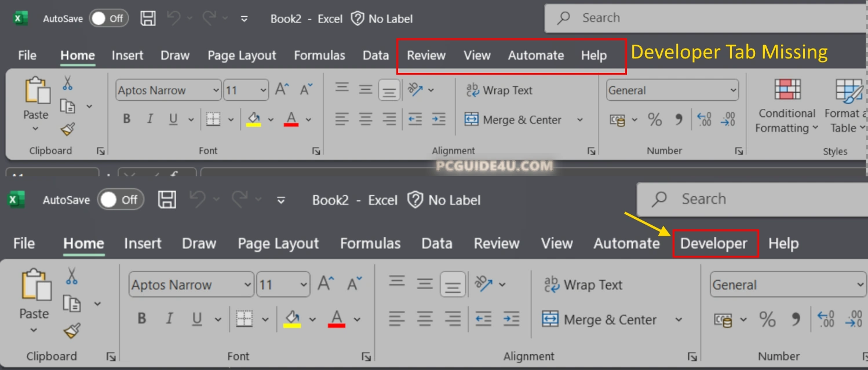Click Increase Font Size in the upper ribbon
Screen dimensions: 868x370
282,90
